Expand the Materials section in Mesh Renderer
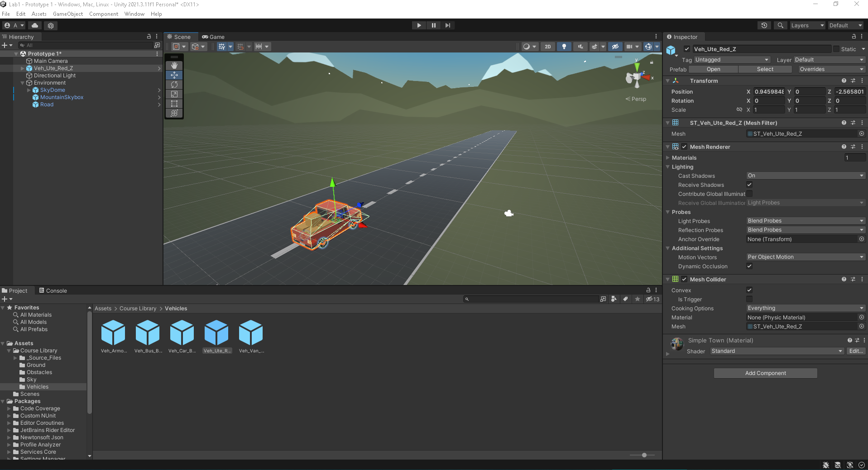 tap(668, 158)
